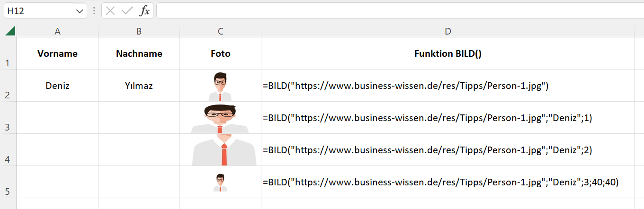The width and height of the screenshot is (644, 209).
Task: Select the column A header
Action: 58,31
